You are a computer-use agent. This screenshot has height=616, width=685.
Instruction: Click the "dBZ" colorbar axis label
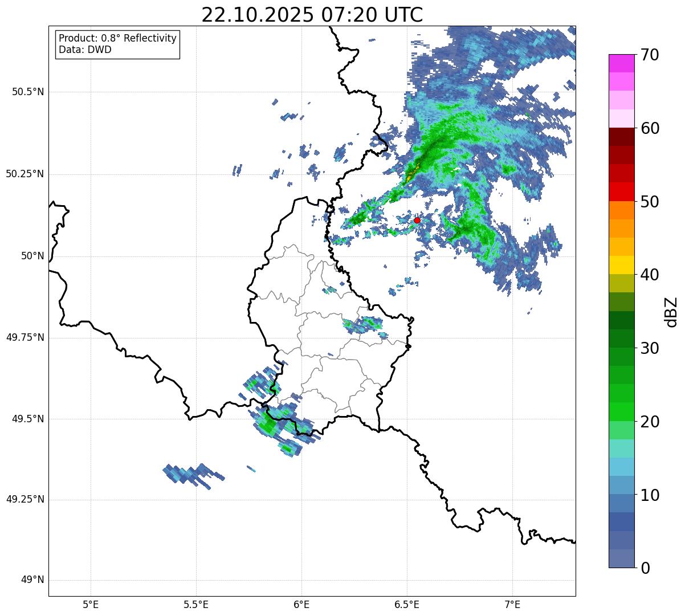(x=671, y=311)
